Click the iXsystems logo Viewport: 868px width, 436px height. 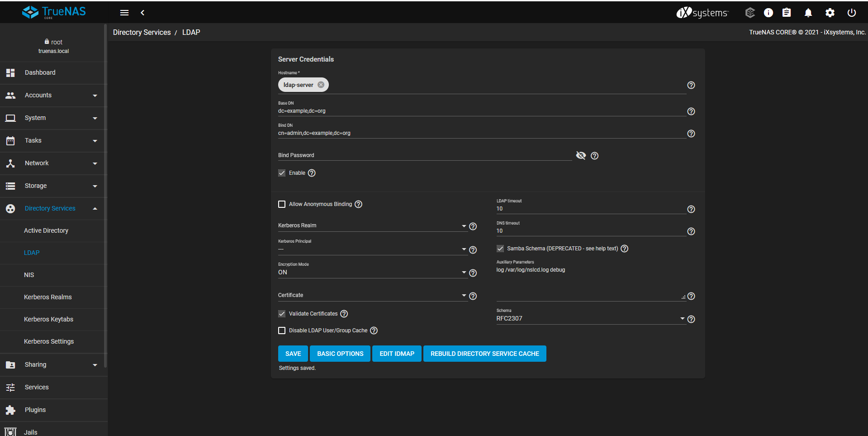coord(702,13)
